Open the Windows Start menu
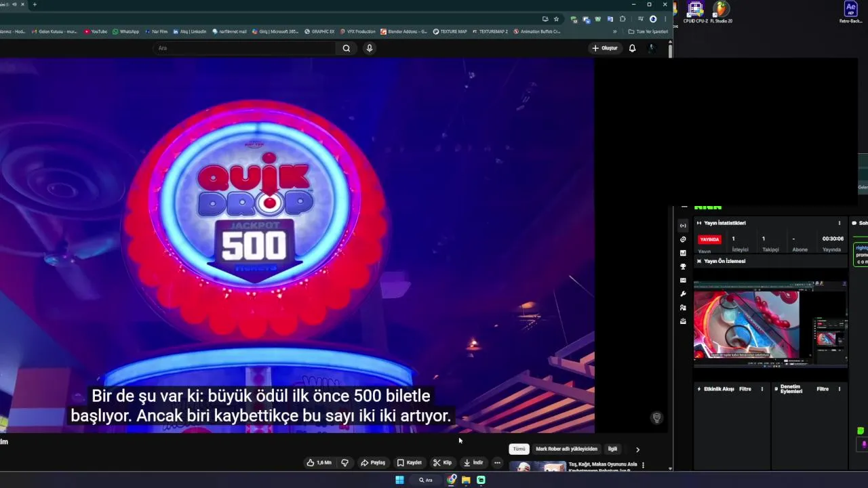Screen dimensions: 868x488 399,480
